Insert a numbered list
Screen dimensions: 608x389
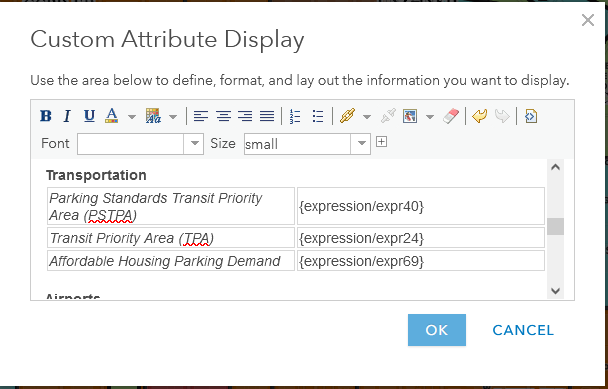295,116
